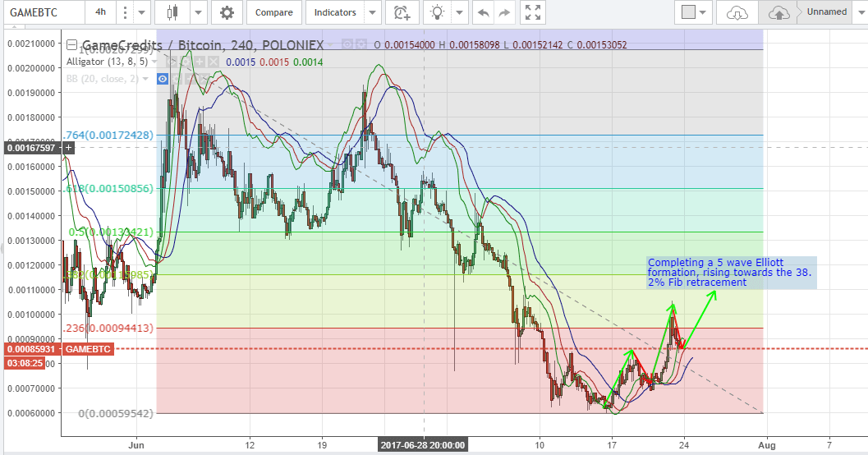Viewport: 868px width, 455px height.
Task: Select the 0(0.00059542) Fib level label
Action: [x=115, y=413]
